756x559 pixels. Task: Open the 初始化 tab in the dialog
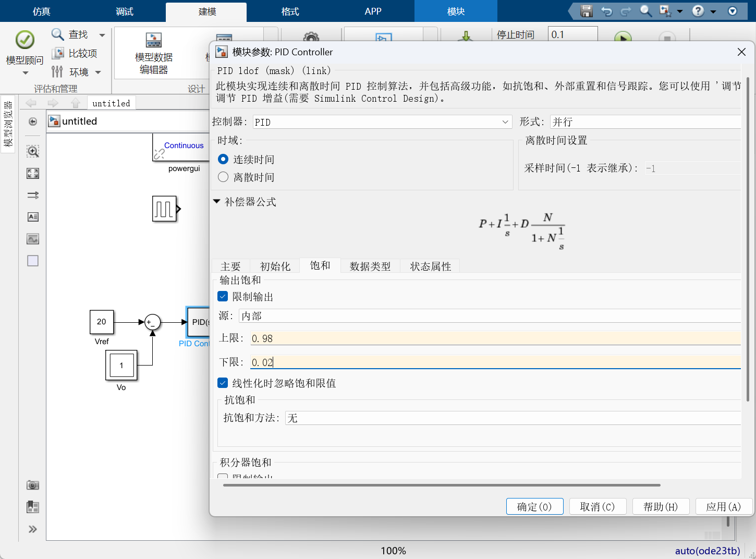pos(275,266)
